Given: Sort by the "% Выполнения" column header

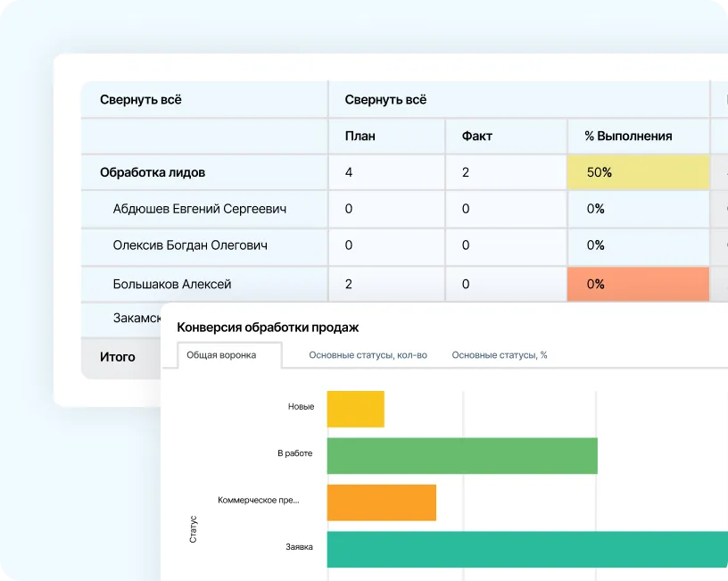Looking at the screenshot, I should pos(628,137).
